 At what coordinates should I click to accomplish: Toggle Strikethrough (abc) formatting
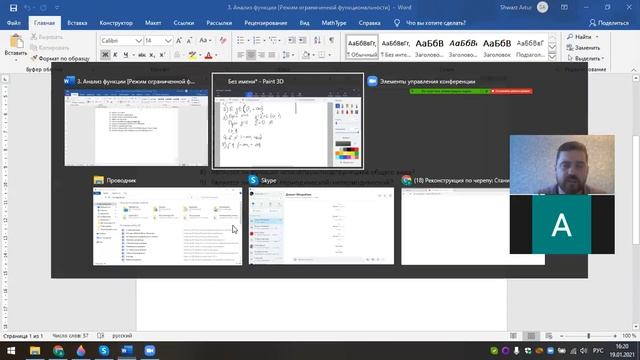(x=142, y=55)
